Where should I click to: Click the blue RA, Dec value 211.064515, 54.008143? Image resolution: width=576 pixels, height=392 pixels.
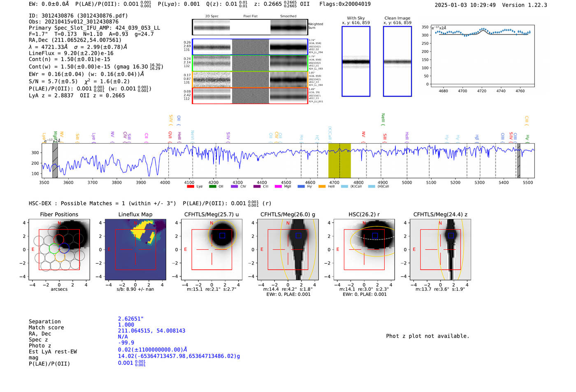pos(152,331)
